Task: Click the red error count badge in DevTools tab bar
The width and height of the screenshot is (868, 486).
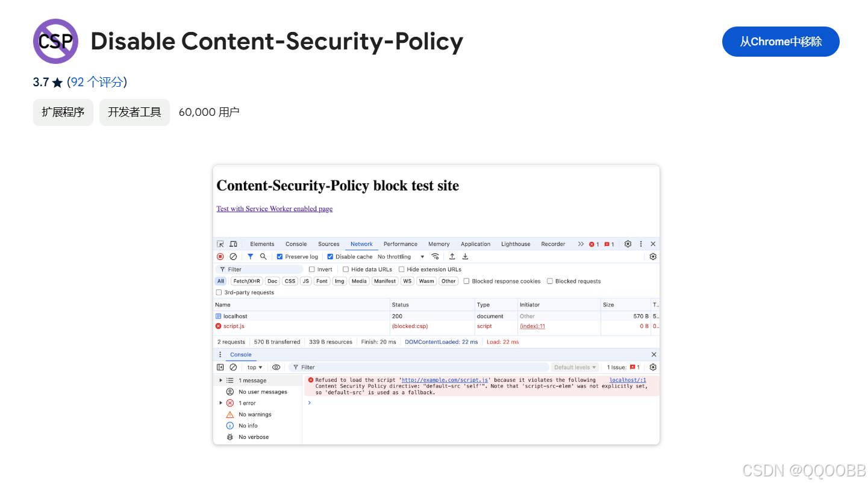Action: tap(594, 244)
